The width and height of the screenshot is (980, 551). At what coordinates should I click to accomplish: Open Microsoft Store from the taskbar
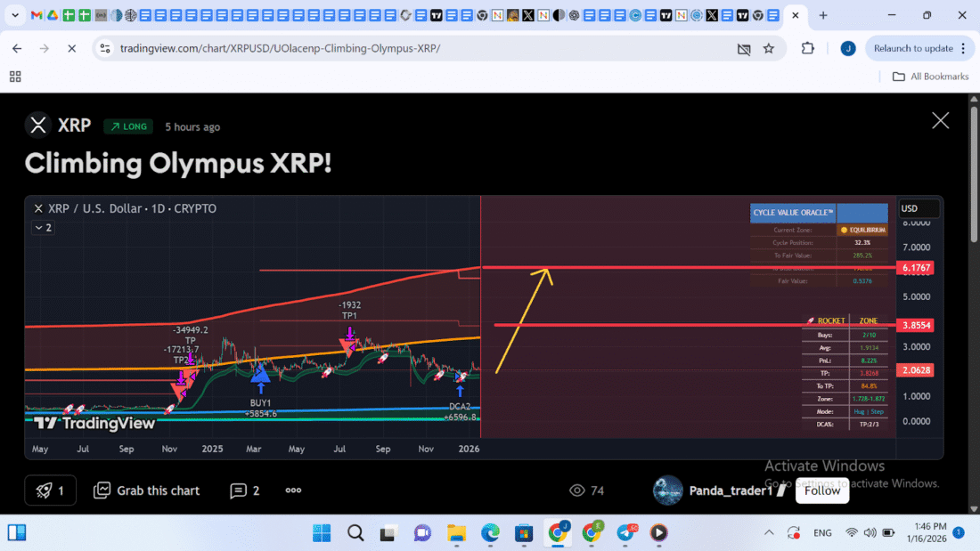[x=524, y=533]
